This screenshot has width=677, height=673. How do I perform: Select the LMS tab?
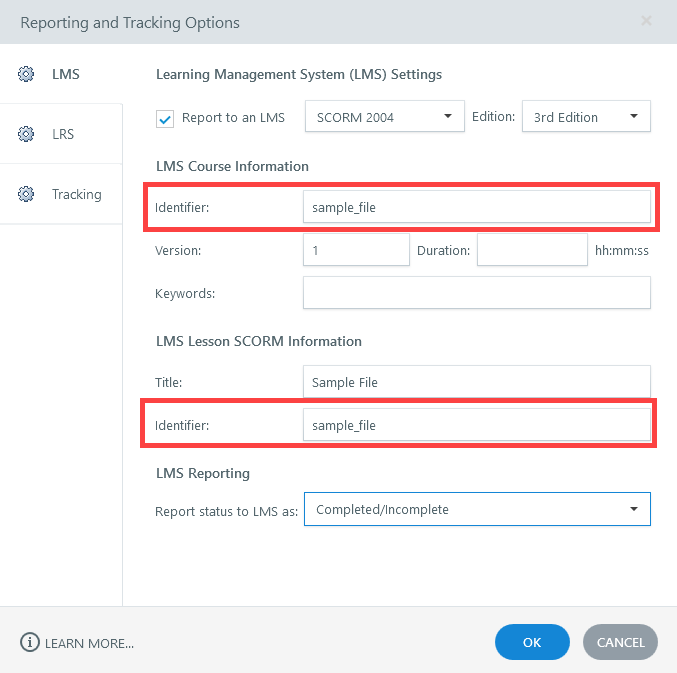tap(65, 74)
